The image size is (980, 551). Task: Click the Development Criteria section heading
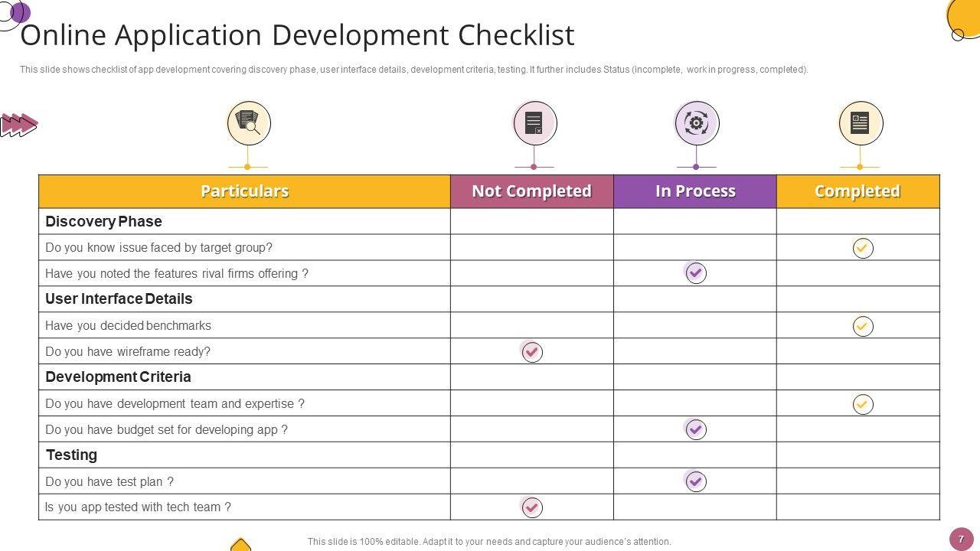[118, 377]
